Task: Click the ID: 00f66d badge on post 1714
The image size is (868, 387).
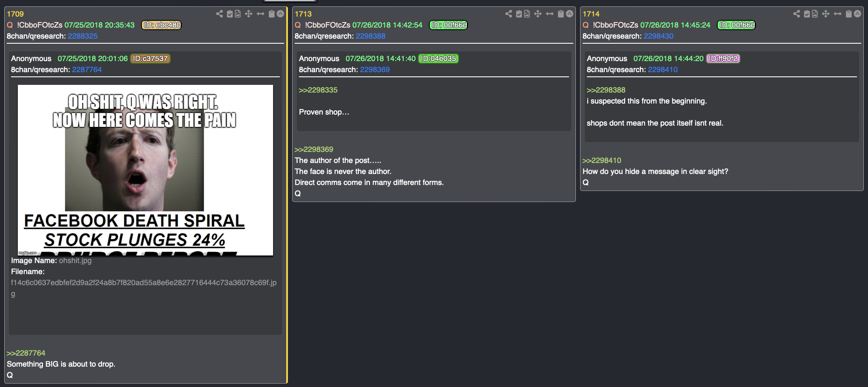Action: pos(737,25)
